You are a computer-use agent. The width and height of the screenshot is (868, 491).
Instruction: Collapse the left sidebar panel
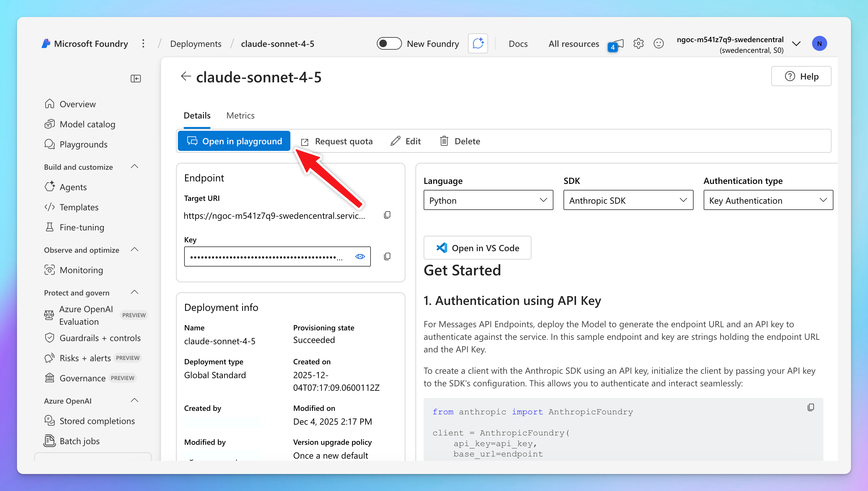(x=135, y=79)
